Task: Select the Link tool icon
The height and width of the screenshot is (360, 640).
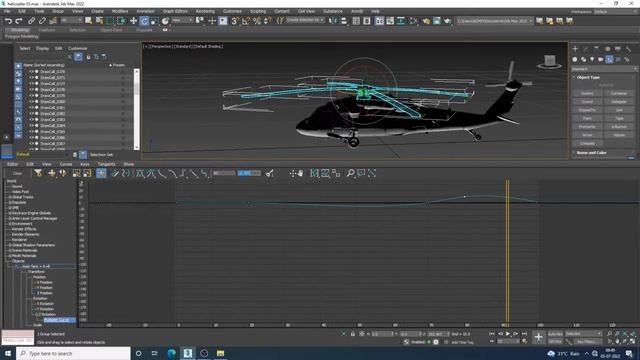Action: [31, 20]
